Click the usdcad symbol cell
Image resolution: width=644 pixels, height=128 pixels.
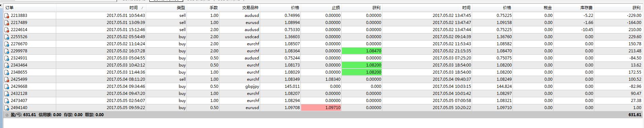click(x=252, y=37)
